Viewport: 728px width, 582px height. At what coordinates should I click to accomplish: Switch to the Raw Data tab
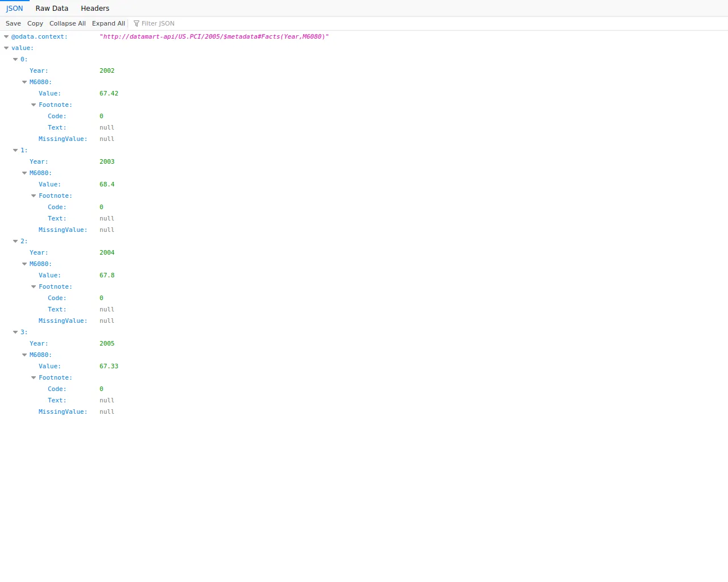(x=52, y=8)
